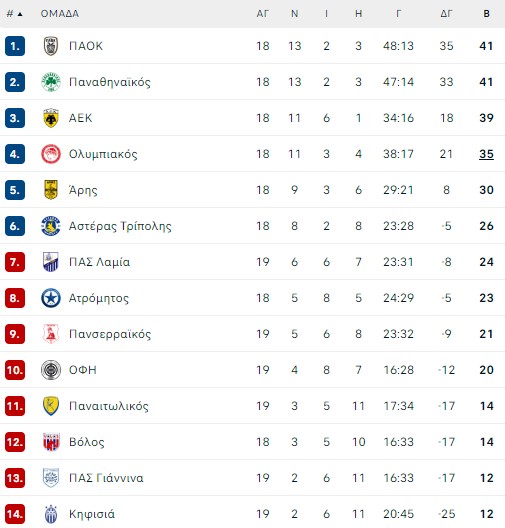Select the ΔΓ goal difference header
This screenshot has height=528, width=505.
click(446, 14)
